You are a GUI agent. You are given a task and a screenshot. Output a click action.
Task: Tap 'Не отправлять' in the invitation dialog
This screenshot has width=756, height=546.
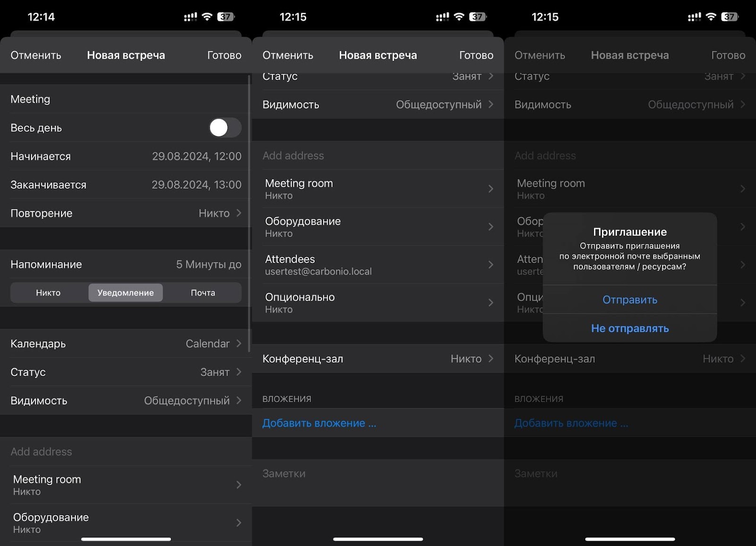[x=630, y=328]
